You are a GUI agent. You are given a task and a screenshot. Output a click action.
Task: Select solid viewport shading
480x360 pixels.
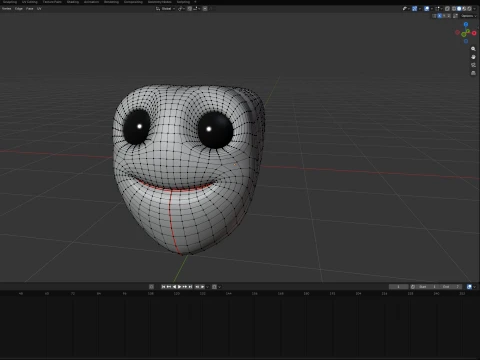[459, 9]
